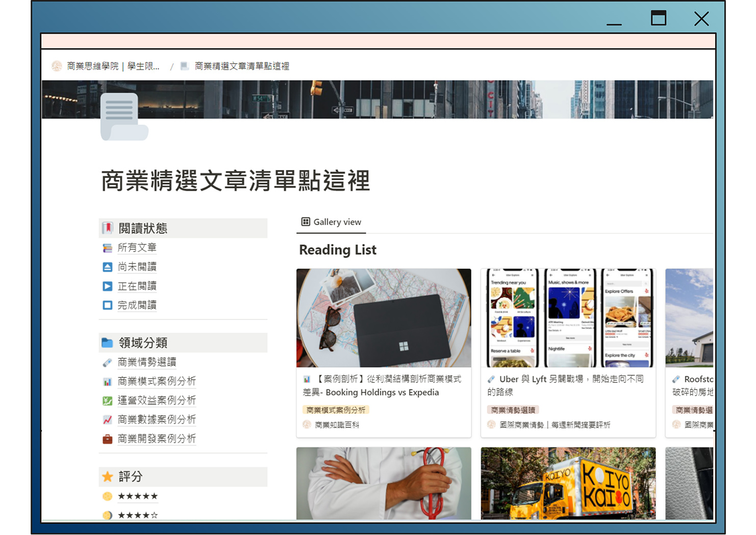Open the 尚未閱讀 link

click(137, 266)
